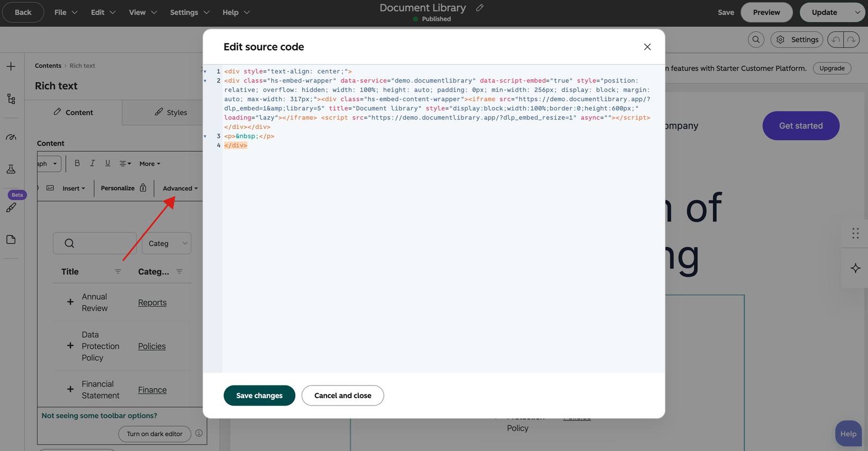Viewport: 868px width, 451px height.
Task: Click the Upgrade button
Action: point(832,68)
